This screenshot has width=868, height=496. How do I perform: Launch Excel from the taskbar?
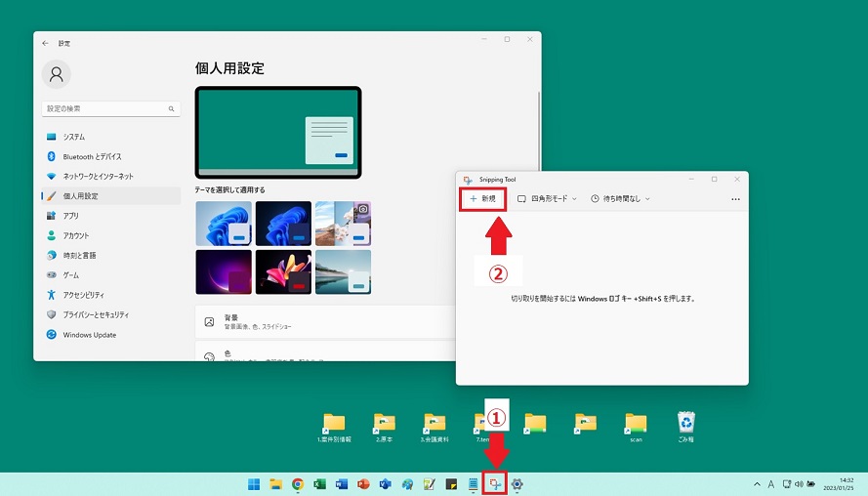[319, 484]
